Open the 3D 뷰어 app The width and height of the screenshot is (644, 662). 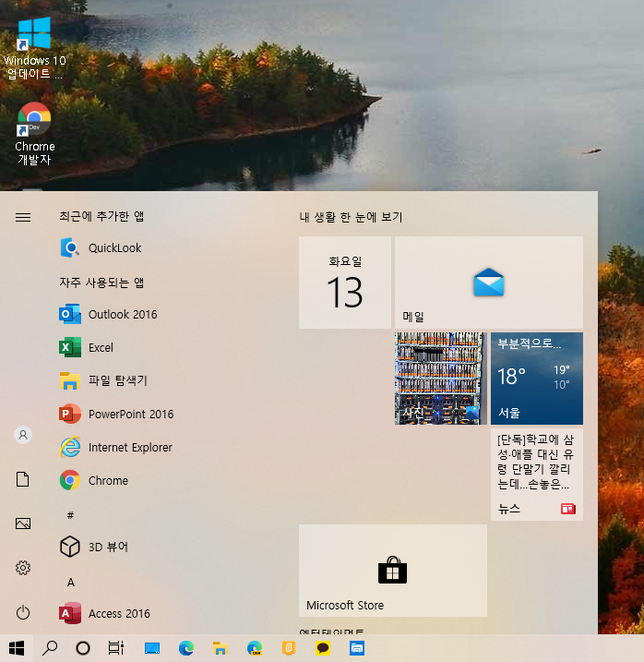[107, 548]
